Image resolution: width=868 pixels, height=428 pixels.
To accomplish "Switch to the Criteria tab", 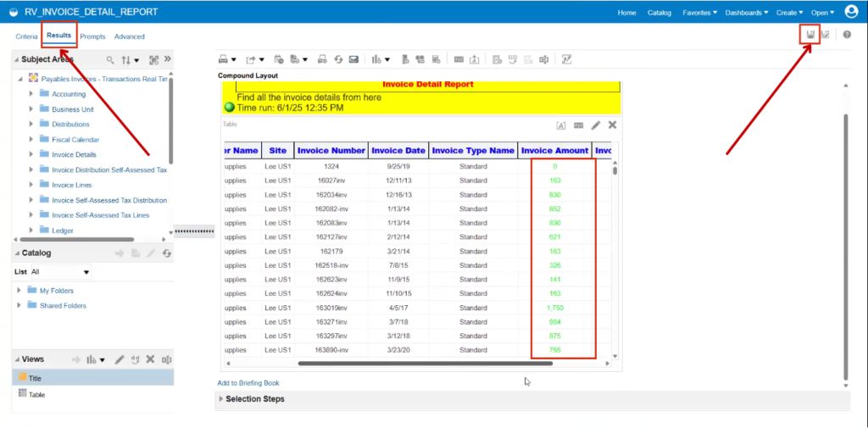I will point(26,36).
